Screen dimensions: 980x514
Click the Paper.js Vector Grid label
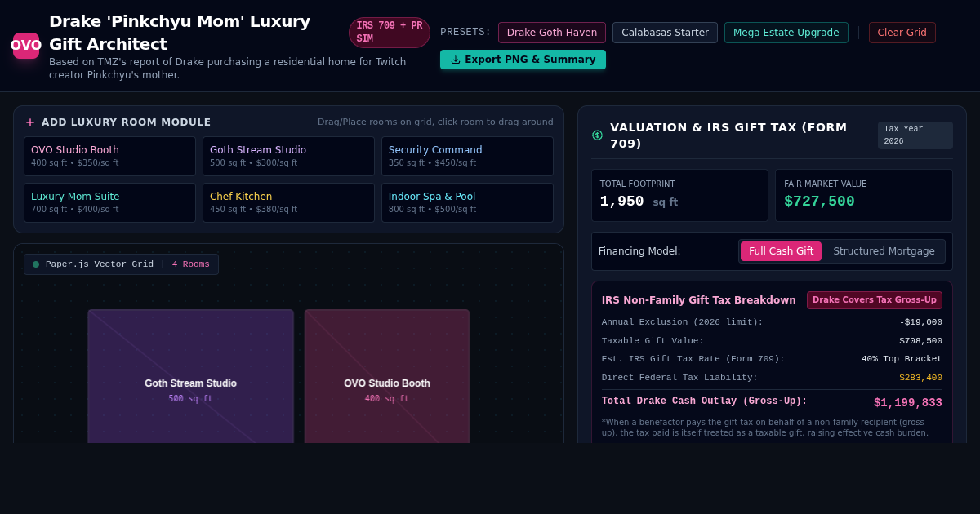point(100,264)
